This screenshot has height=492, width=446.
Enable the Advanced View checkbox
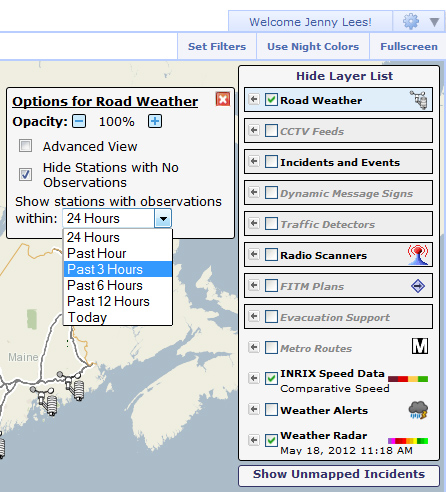click(x=26, y=146)
